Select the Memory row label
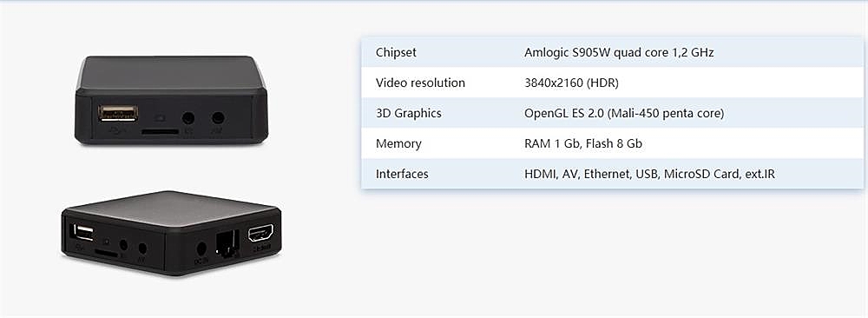868x318 pixels. pos(398,144)
